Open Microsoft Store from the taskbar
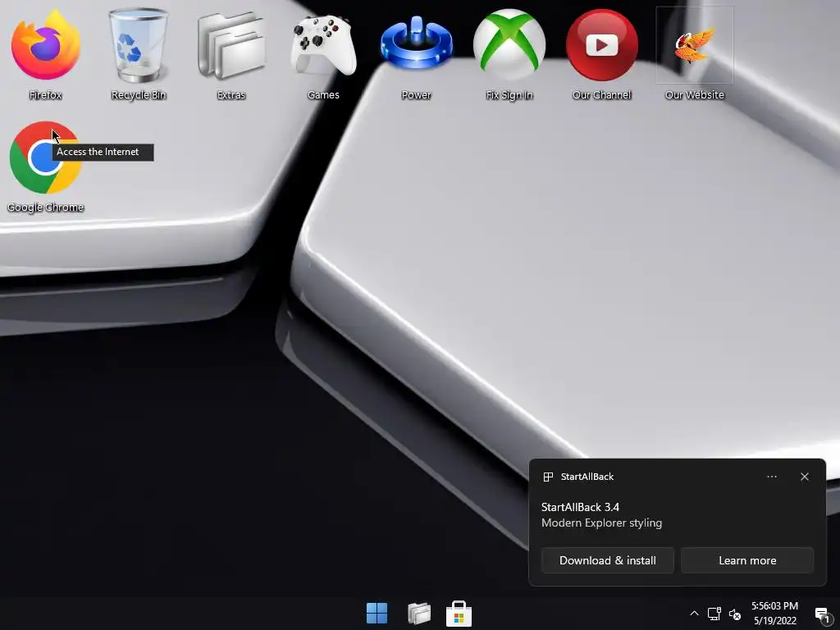The width and height of the screenshot is (840, 630). (x=459, y=614)
